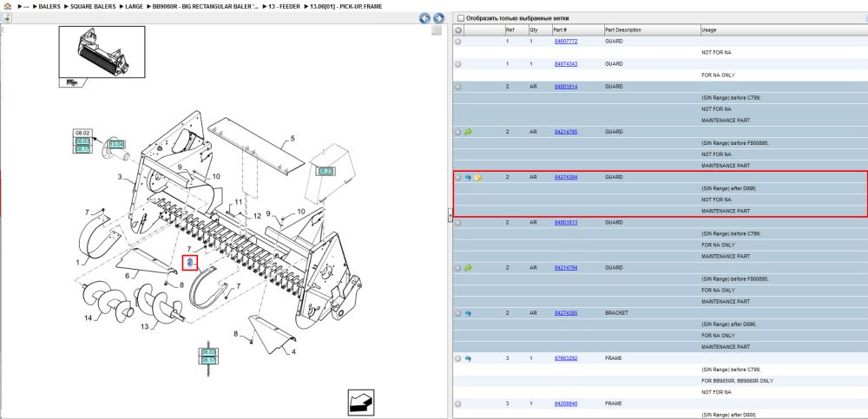Expand the row for part 84801613
Screen dimensions: 868x419
click(x=458, y=222)
